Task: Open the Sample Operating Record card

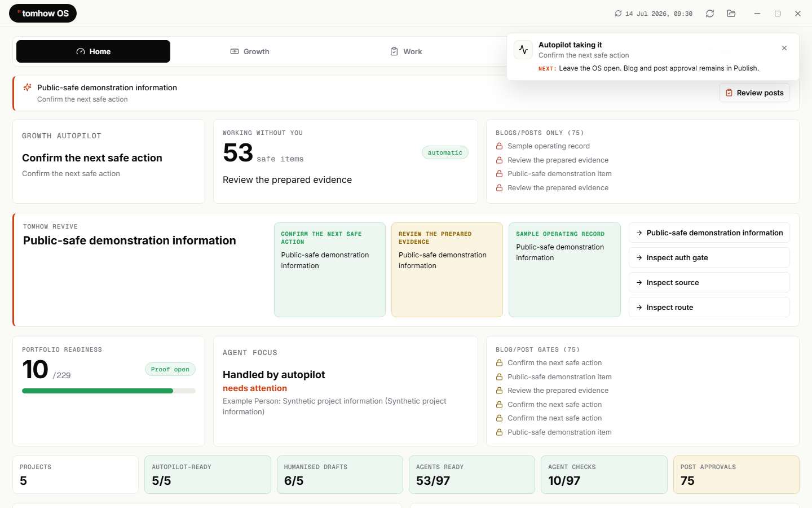Action: pos(564,270)
